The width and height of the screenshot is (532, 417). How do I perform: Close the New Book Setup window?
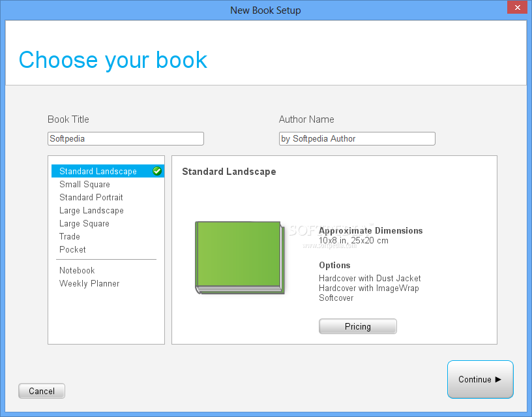(x=518, y=7)
